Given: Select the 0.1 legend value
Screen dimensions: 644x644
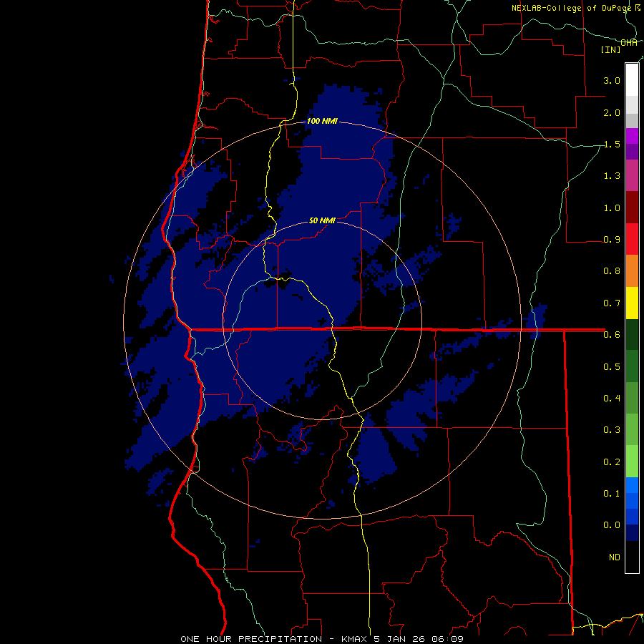Looking at the screenshot, I should (612, 494).
